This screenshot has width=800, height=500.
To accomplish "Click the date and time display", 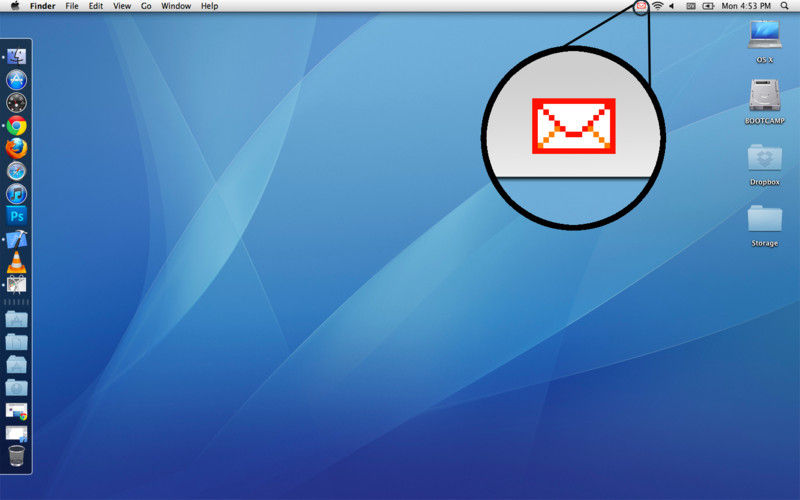I will coord(746,6).
